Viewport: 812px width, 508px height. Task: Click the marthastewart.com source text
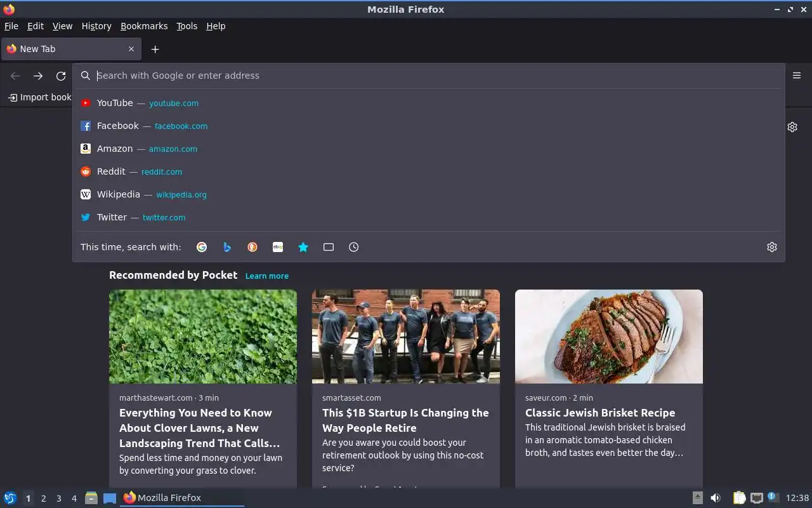(x=155, y=398)
